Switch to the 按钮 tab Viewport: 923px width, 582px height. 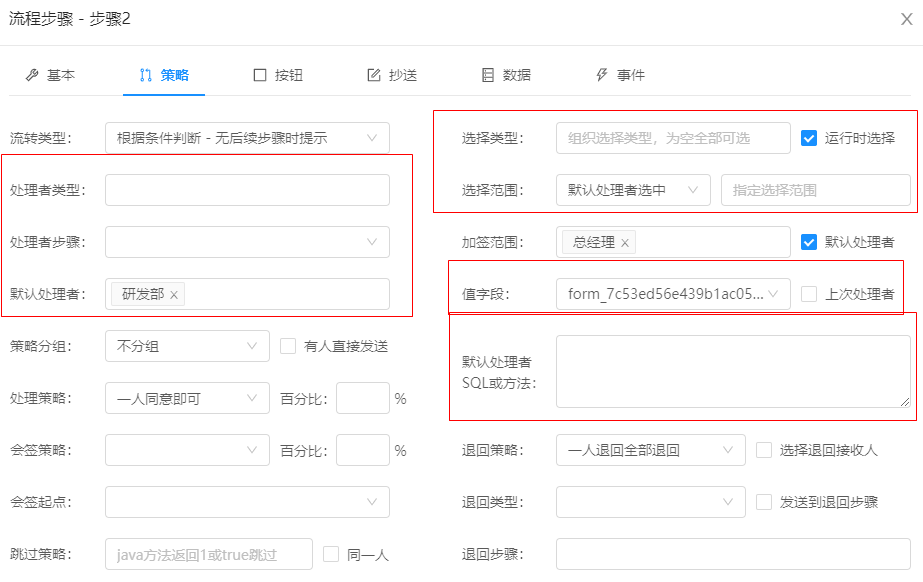(278, 75)
